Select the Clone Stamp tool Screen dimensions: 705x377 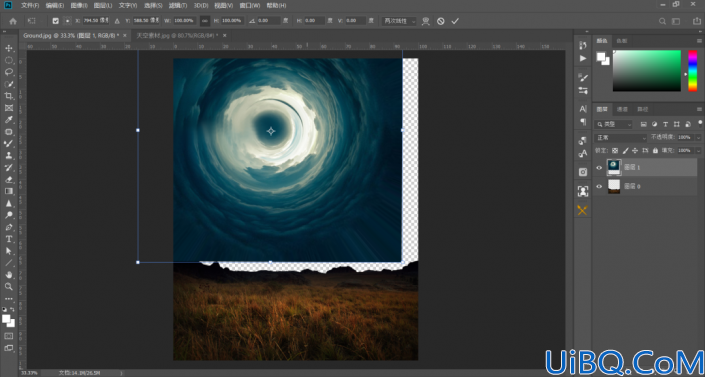pos(9,156)
